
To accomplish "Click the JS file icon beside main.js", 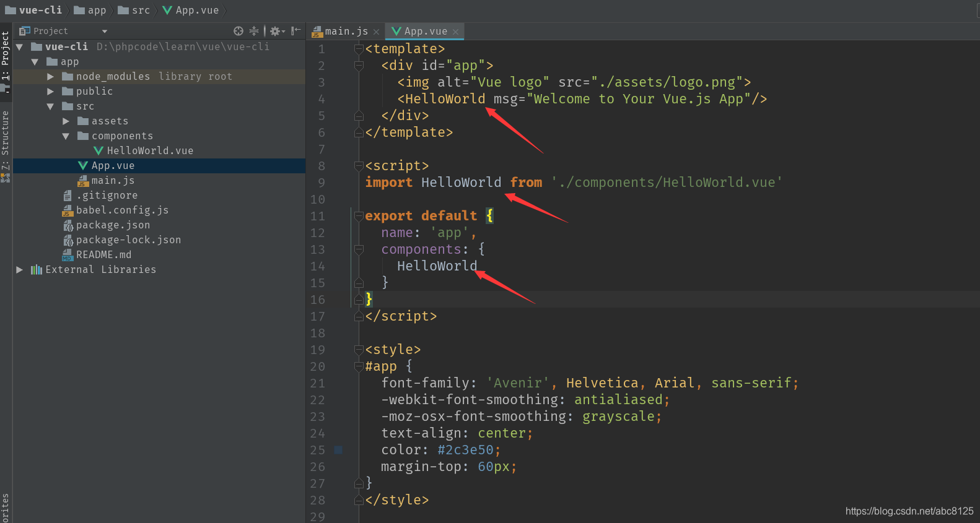I will point(83,181).
